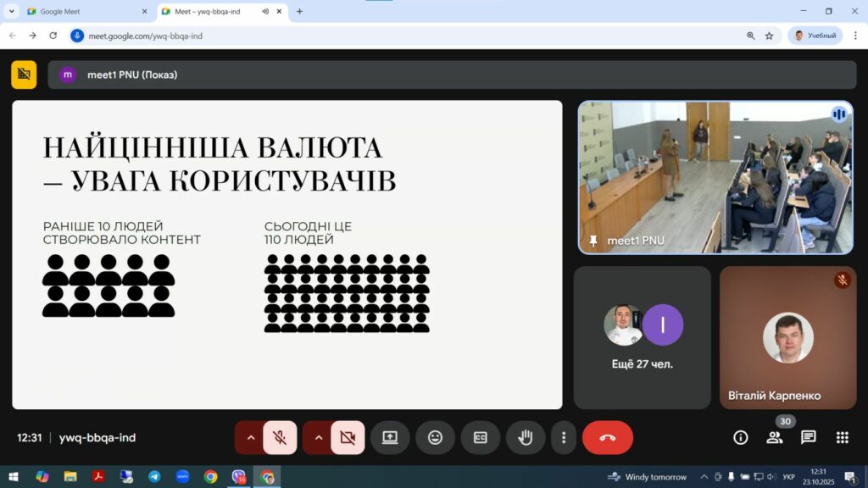Expand video settings chevron beside camera
The width and height of the screenshot is (868, 488).
pos(319,437)
